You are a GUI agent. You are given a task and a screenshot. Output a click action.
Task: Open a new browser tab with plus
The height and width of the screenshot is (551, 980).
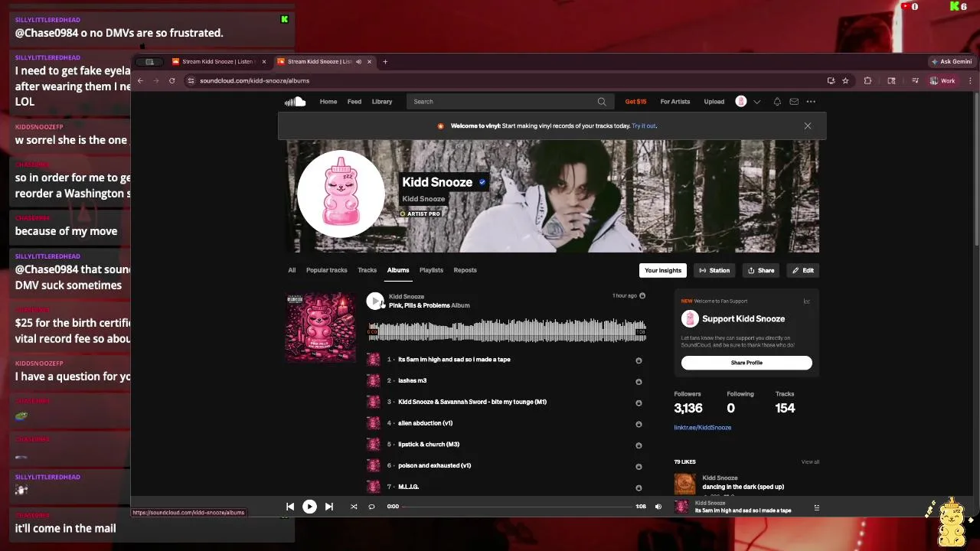385,61
